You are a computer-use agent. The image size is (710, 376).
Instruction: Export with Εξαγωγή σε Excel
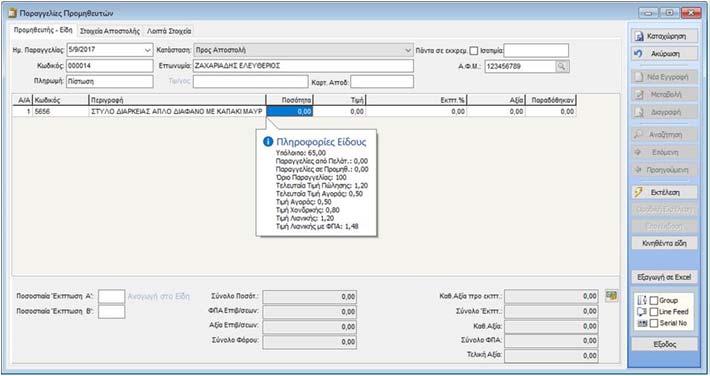(x=664, y=277)
